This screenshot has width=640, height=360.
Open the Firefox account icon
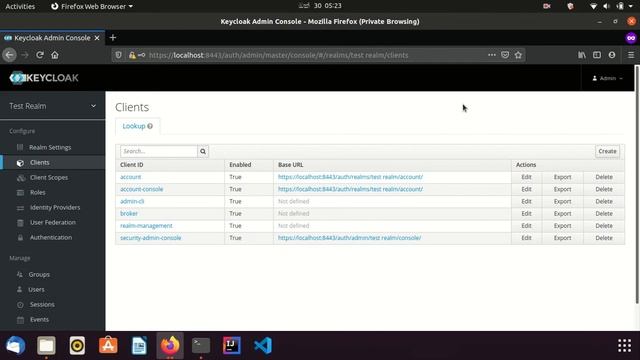click(x=612, y=55)
